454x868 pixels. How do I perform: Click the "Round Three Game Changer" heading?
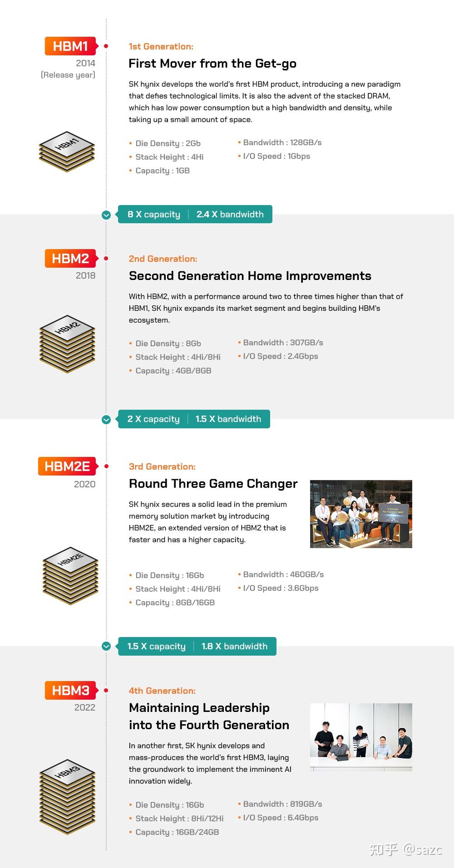tap(213, 484)
